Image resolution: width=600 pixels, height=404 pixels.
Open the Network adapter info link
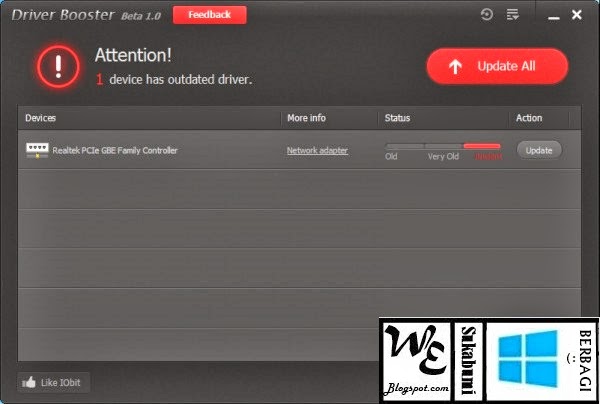point(317,150)
